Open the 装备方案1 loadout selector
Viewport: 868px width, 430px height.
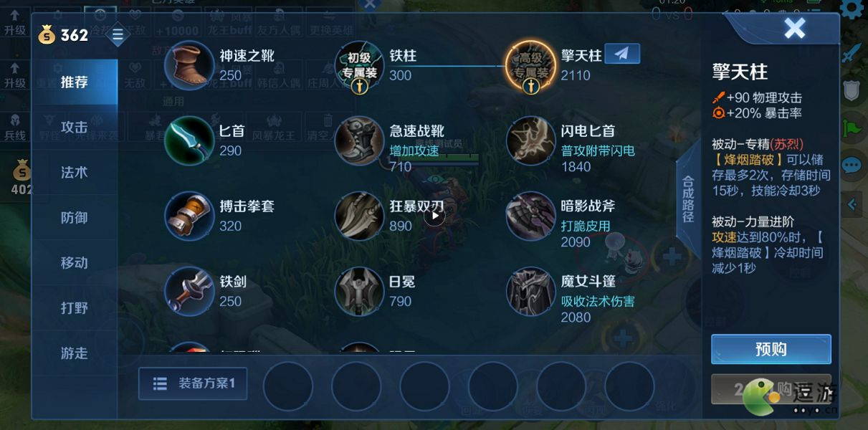point(192,383)
